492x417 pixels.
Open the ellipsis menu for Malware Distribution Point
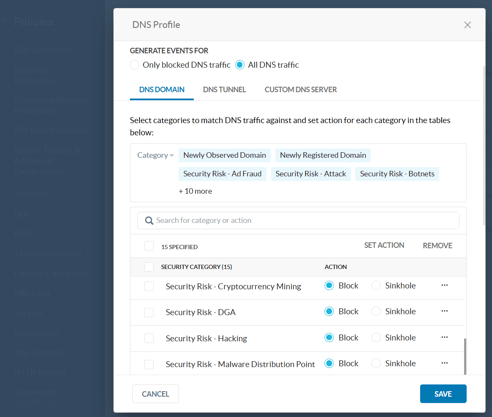pyautogui.click(x=444, y=363)
